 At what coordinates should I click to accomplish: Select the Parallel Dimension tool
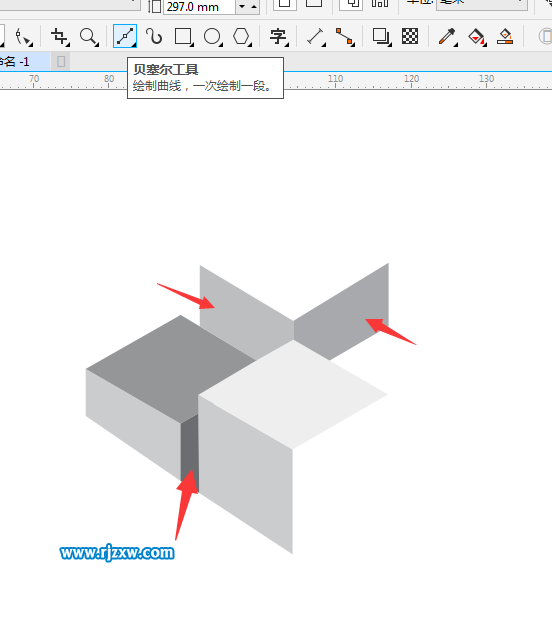pyautogui.click(x=315, y=37)
